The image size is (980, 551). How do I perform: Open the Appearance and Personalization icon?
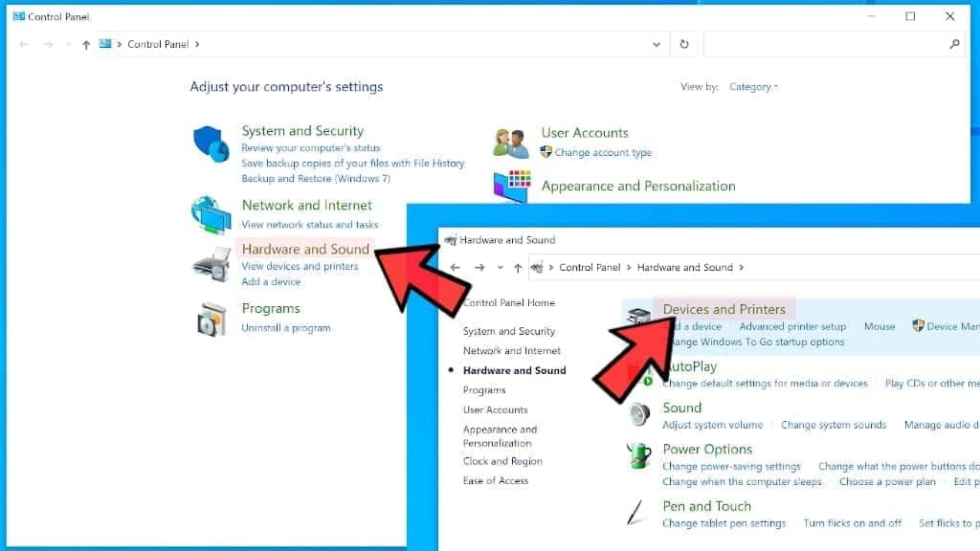pyautogui.click(x=512, y=186)
